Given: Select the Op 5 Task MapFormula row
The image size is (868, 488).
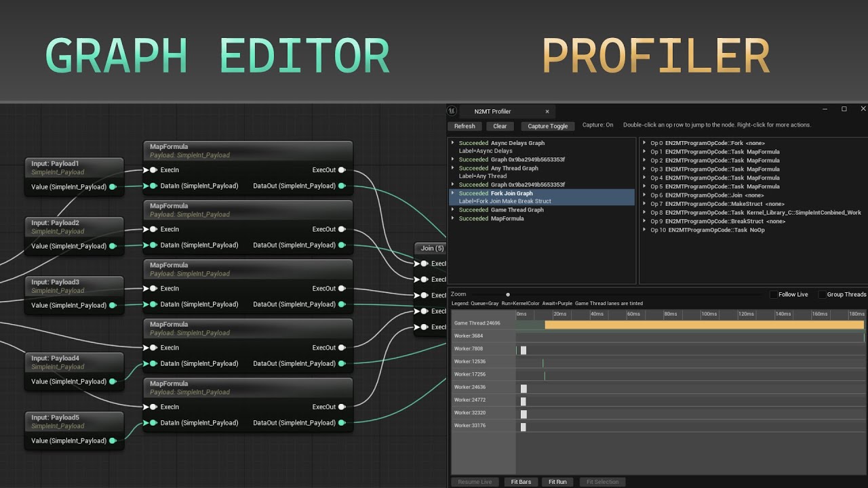Looking at the screenshot, I should [753, 186].
